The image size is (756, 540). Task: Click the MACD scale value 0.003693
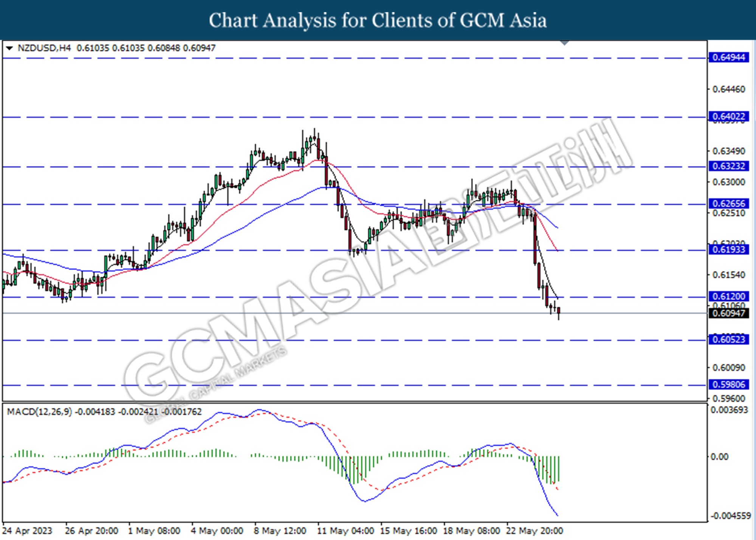pyautogui.click(x=729, y=410)
